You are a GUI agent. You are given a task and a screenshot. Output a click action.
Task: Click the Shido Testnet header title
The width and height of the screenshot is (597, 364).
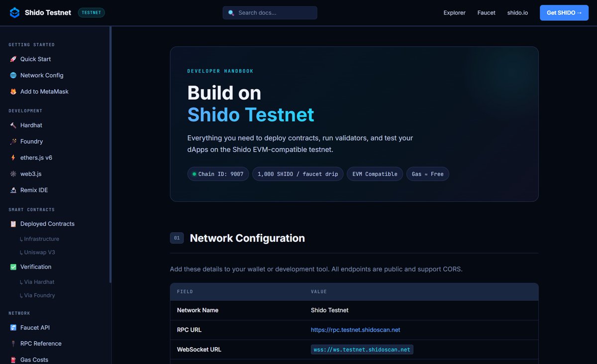coord(48,13)
